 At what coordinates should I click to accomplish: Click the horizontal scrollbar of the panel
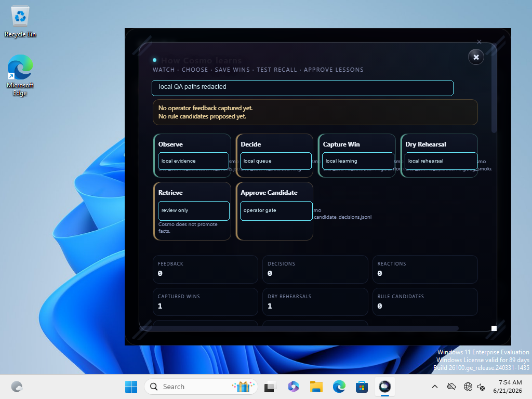[x=299, y=328]
